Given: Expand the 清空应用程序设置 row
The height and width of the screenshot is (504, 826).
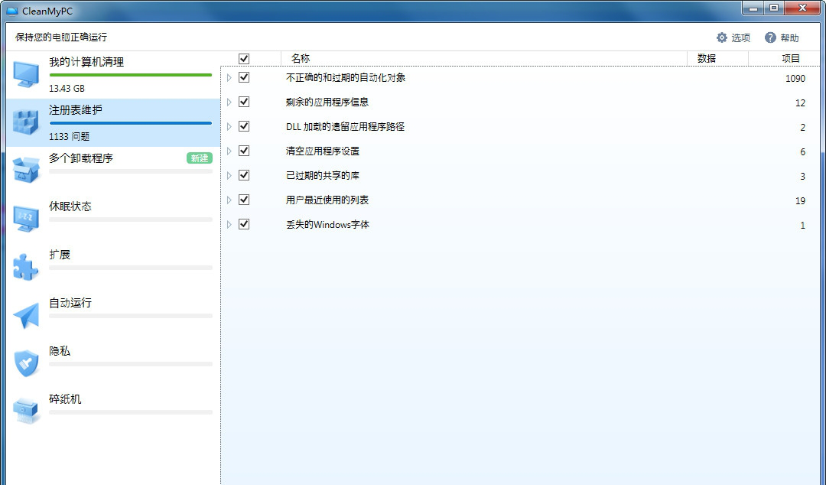Looking at the screenshot, I should (x=229, y=151).
